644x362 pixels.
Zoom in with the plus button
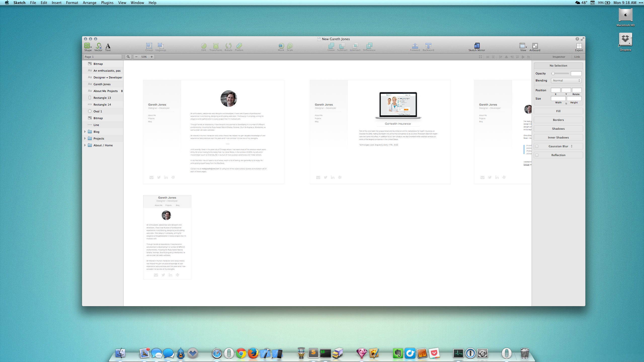point(152,57)
